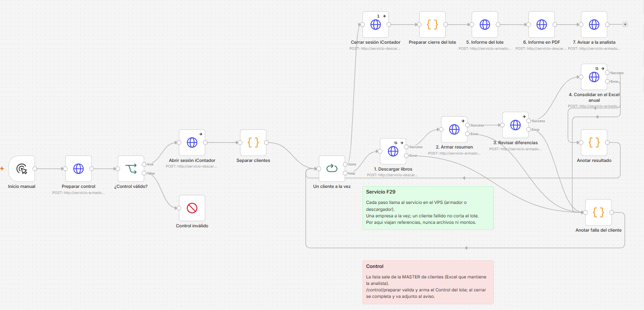
Task: Open the 1. Descargar libros node
Action: (393, 152)
